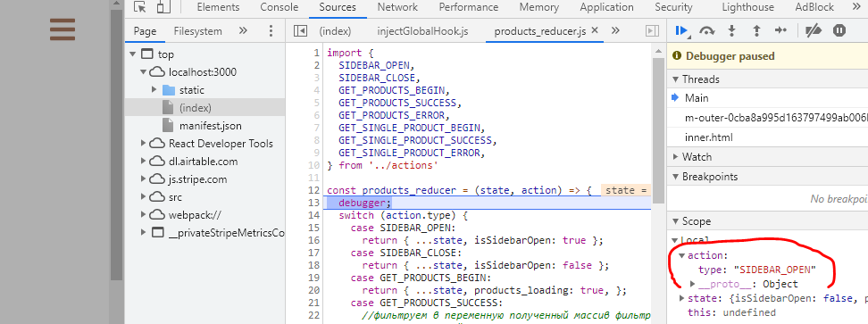Open the hamburger menu on the page

[x=62, y=29]
